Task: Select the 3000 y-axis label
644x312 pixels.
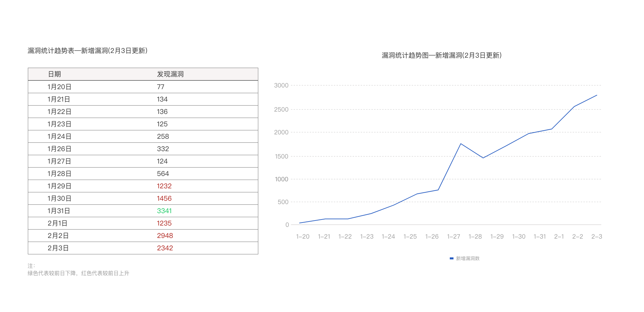Action: click(281, 85)
